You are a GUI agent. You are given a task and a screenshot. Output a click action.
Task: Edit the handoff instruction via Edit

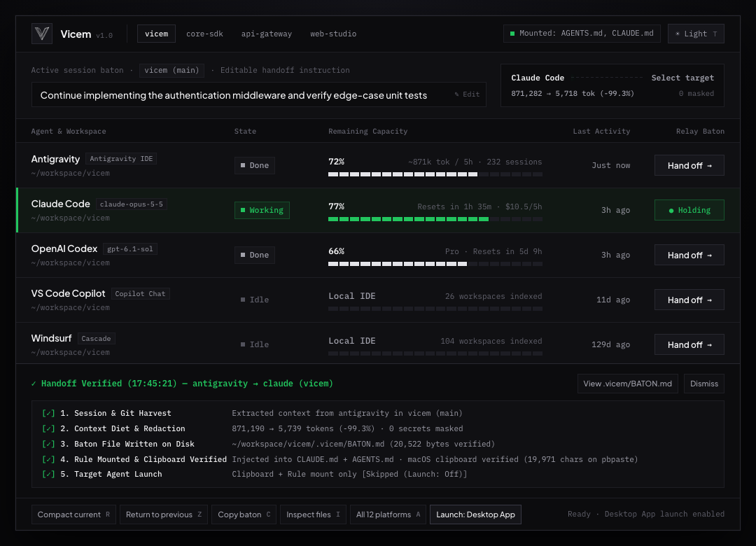click(467, 94)
